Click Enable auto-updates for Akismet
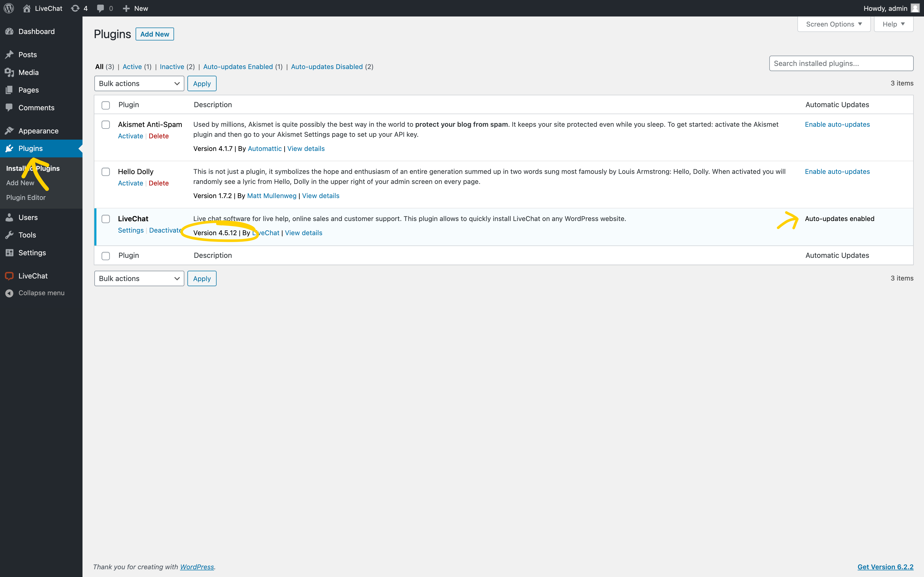This screenshot has width=924, height=577. pyautogui.click(x=837, y=124)
